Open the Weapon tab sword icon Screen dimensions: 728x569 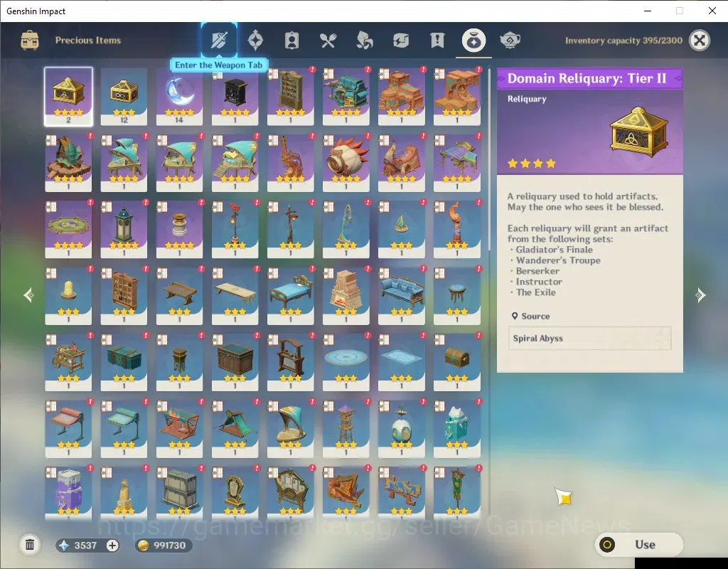[219, 41]
